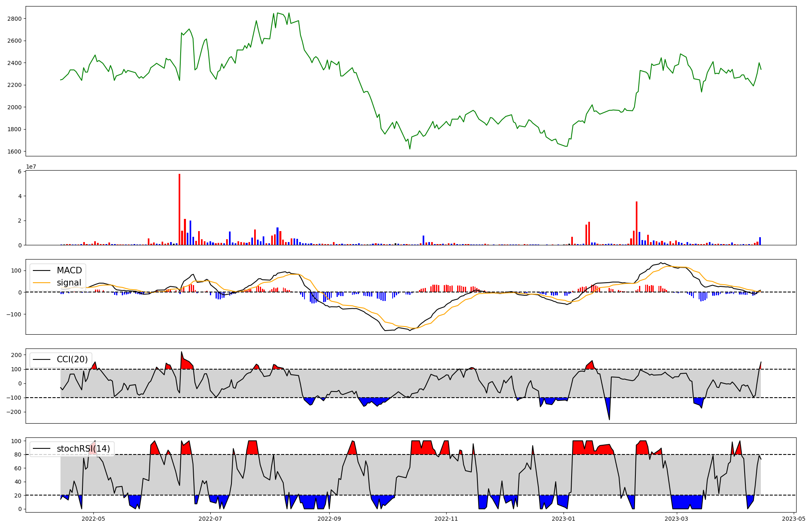Click the 2022-05 date tick label

(93, 519)
